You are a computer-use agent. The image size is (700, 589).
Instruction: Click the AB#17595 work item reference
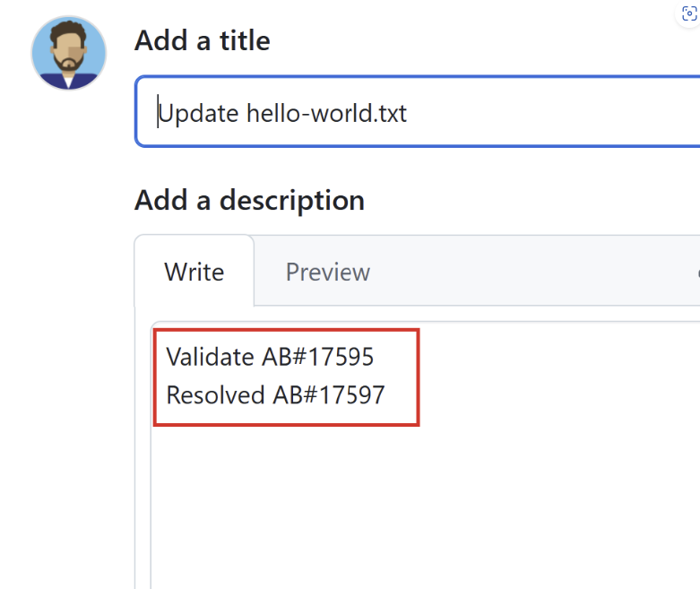coord(317,357)
